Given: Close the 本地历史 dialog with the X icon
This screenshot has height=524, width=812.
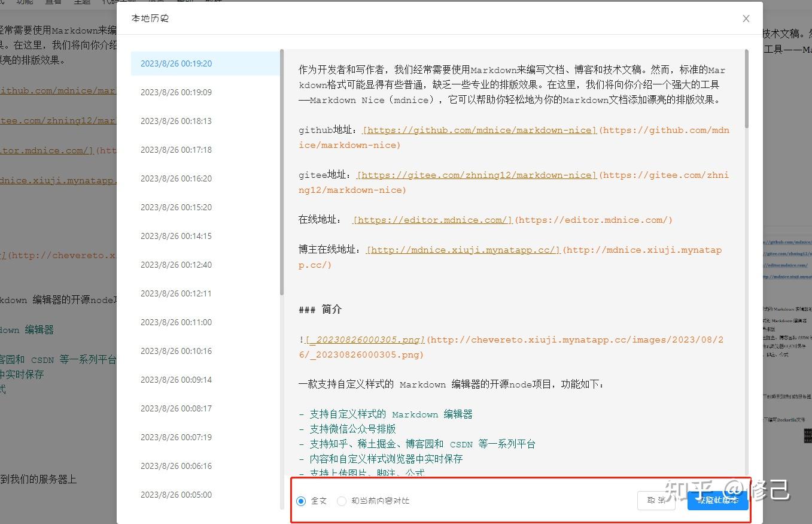Looking at the screenshot, I should click(x=746, y=19).
